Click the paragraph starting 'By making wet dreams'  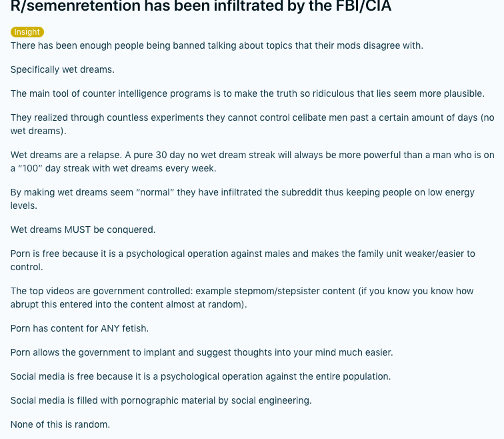coord(243,199)
